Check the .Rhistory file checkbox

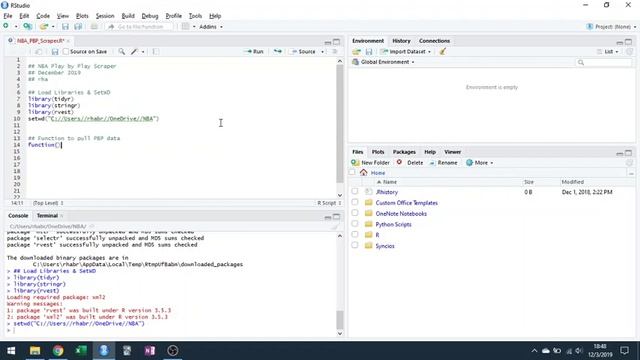[x=355, y=191]
